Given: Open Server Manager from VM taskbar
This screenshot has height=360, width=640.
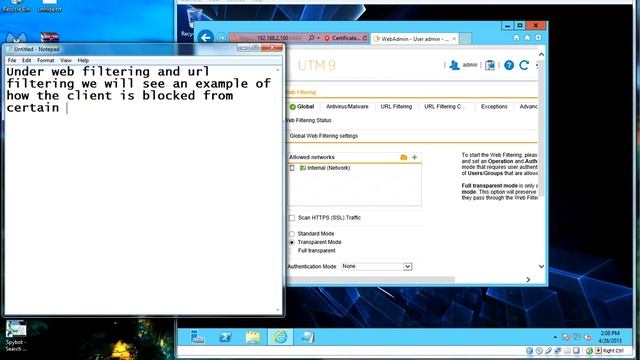Looking at the screenshot, I should pyautogui.click(x=198, y=337).
